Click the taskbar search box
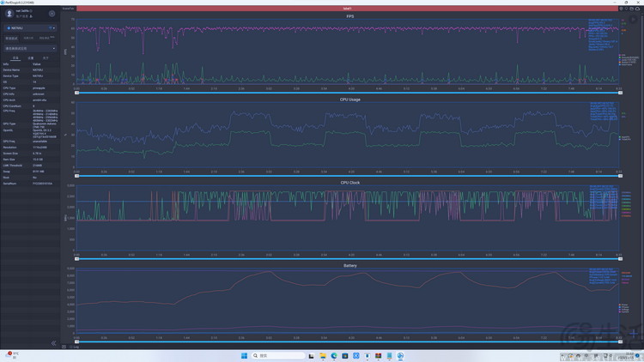Image resolution: width=644 pixels, height=362 pixels. (278, 355)
